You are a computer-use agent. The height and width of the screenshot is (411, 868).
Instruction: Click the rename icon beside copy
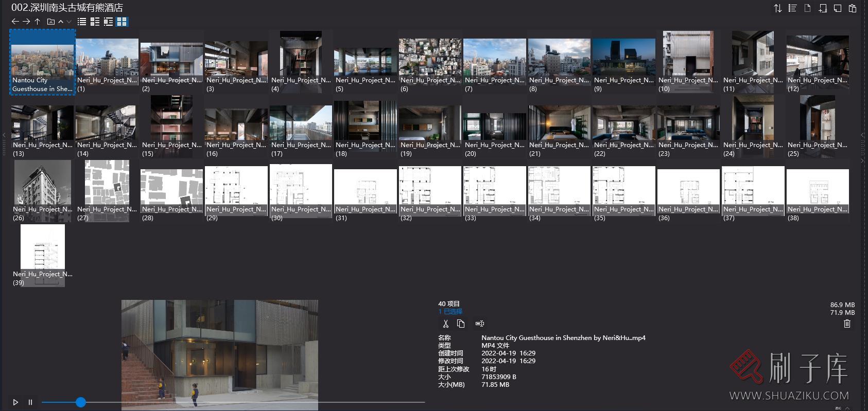pos(480,324)
